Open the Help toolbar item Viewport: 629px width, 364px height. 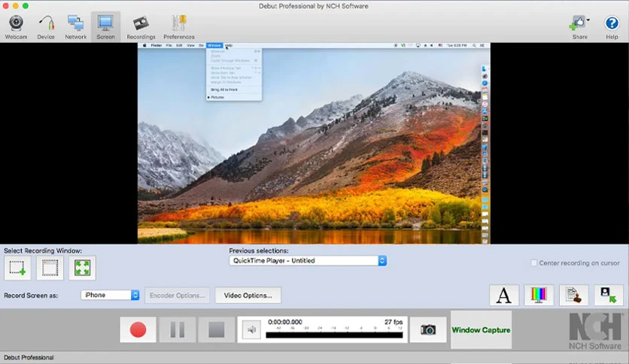pyautogui.click(x=612, y=27)
